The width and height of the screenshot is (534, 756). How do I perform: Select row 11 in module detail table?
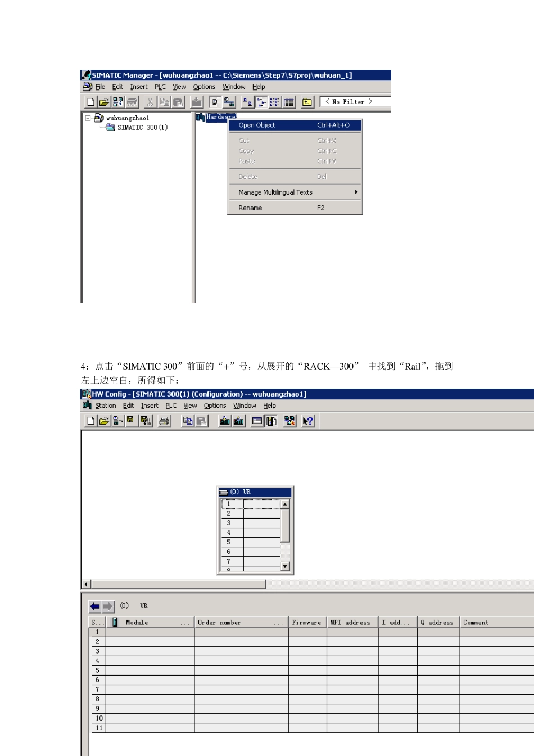[x=312, y=728]
